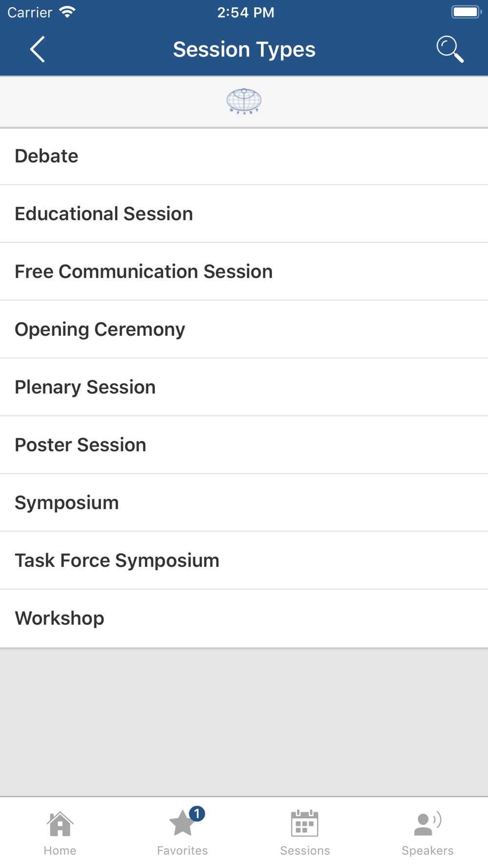Tap the battery indicator in status bar
Viewport: 488px width, 868px height.
tap(466, 12)
